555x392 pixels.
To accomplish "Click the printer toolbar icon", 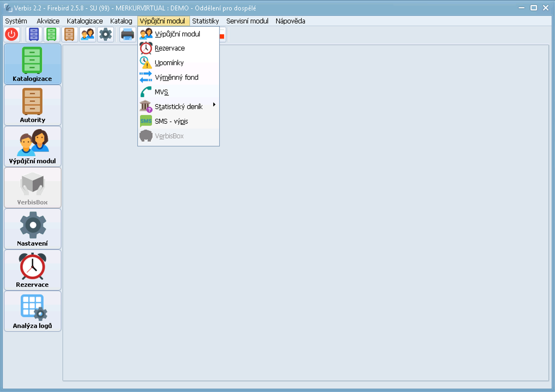I will pyautogui.click(x=127, y=34).
